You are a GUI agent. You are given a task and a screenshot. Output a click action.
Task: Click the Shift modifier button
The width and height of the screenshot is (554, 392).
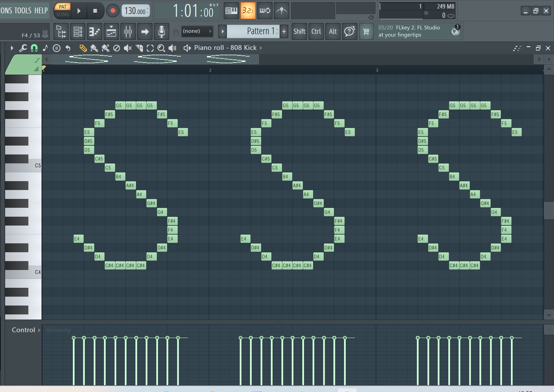tap(299, 31)
